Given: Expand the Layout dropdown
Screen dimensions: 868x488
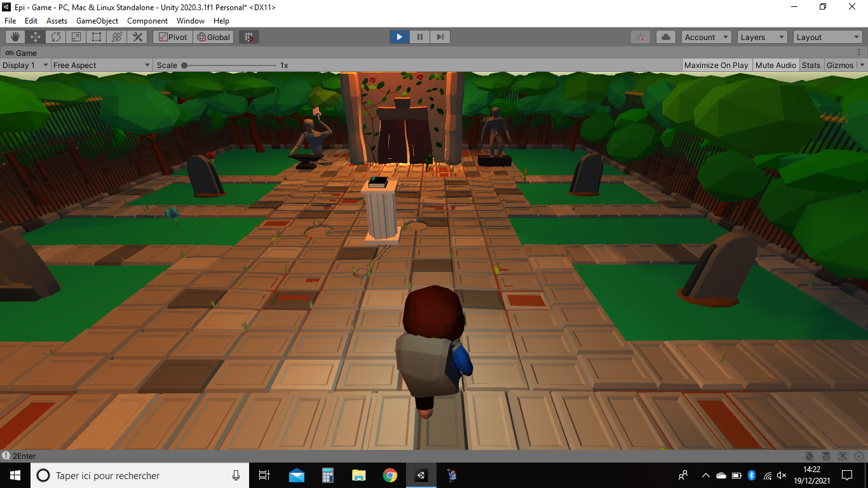Looking at the screenshot, I should [x=827, y=37].
